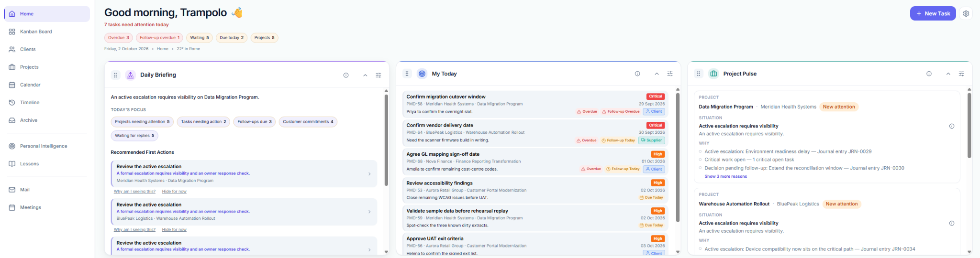Viewport: 980px width, 258px height.
Task: Click the Daily Briefing drag handle icon
Action: [x=115, y=75]
